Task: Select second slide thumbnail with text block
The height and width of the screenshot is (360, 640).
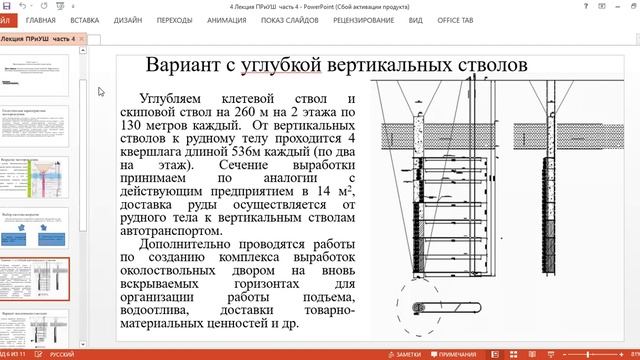Action: 34,126
